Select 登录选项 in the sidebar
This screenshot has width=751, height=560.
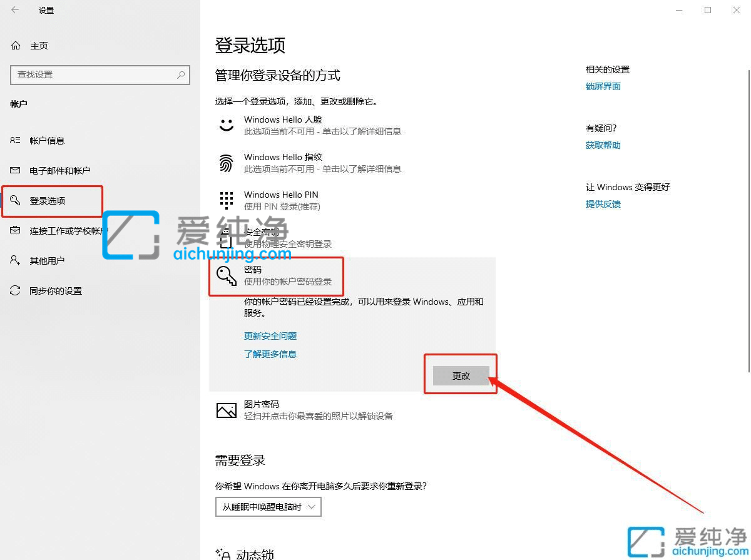click(x=48, y=200)
